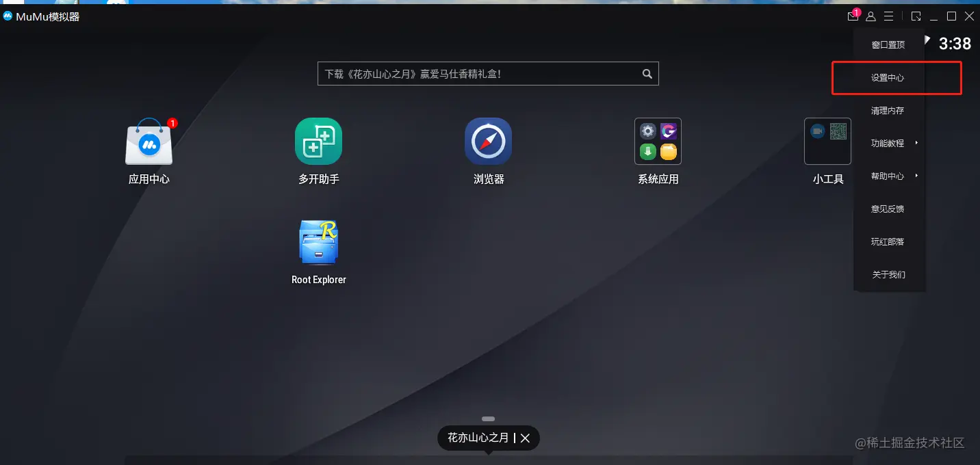Click the magnifier search icon
The width and height of the screenshot is (980, 465).
[647, 74]
